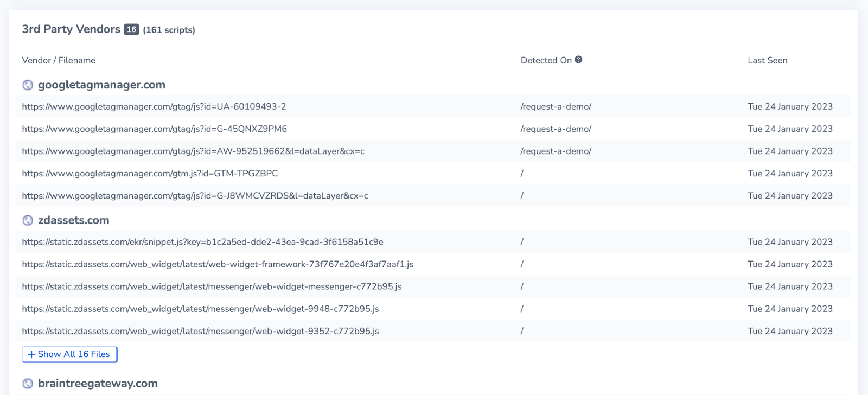This screenshot has width=868, height=395.
Task: Click the Last Seen date in the snippet.js row
Action: (790, 242)
